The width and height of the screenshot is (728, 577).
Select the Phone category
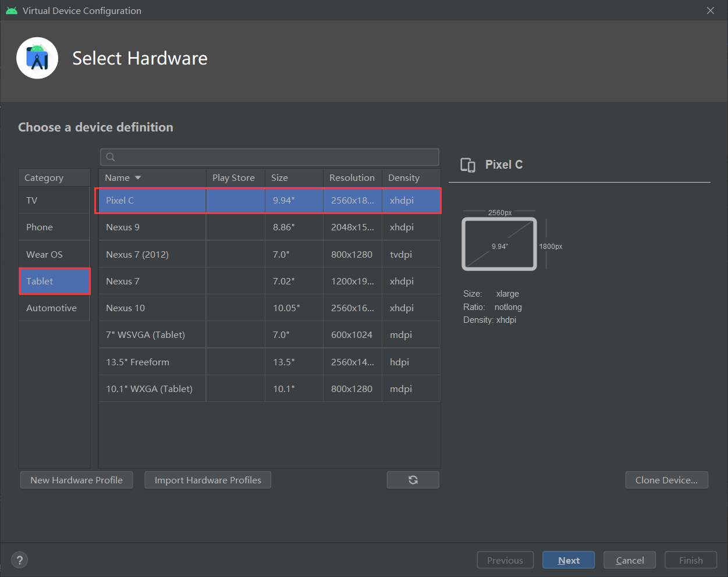(x=54, y=227)
